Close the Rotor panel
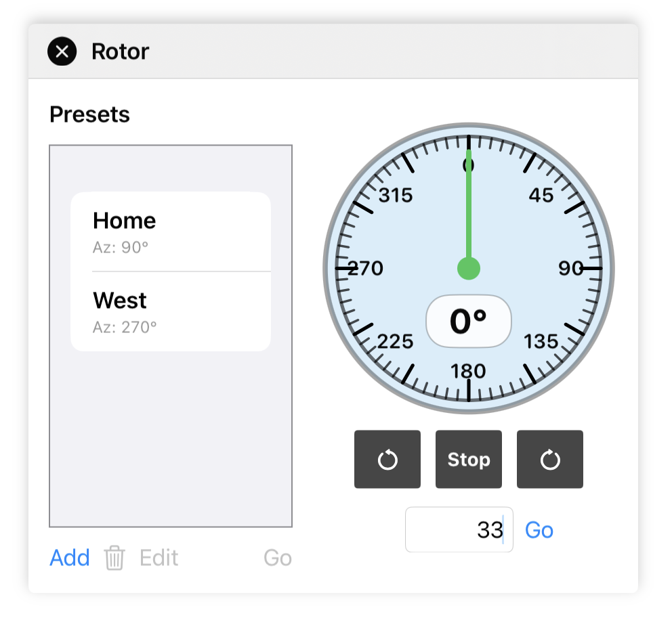The height and width of the screenshot is (639, 672). pos(62,51)
